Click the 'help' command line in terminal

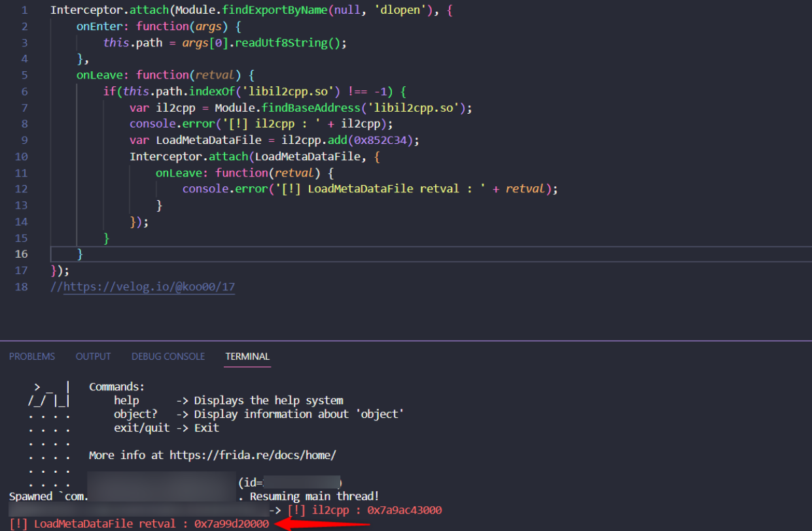(x=228, y=400)
